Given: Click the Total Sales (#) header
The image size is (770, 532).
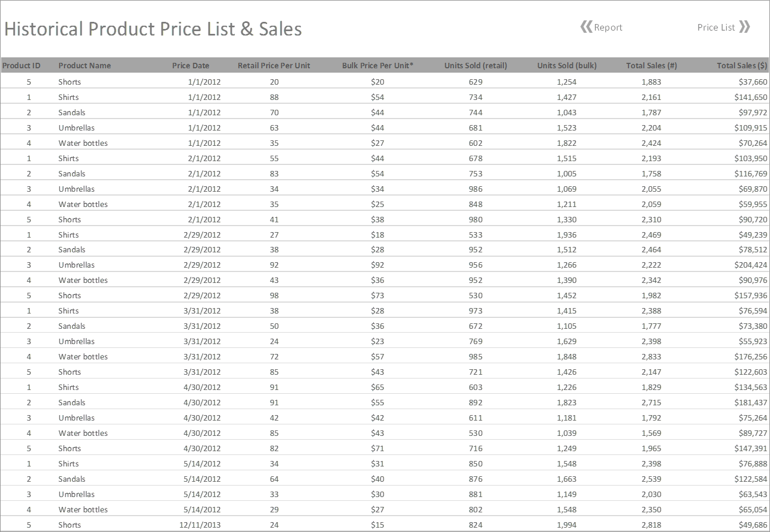Looking at the screenshot, I should click(651, 65).
